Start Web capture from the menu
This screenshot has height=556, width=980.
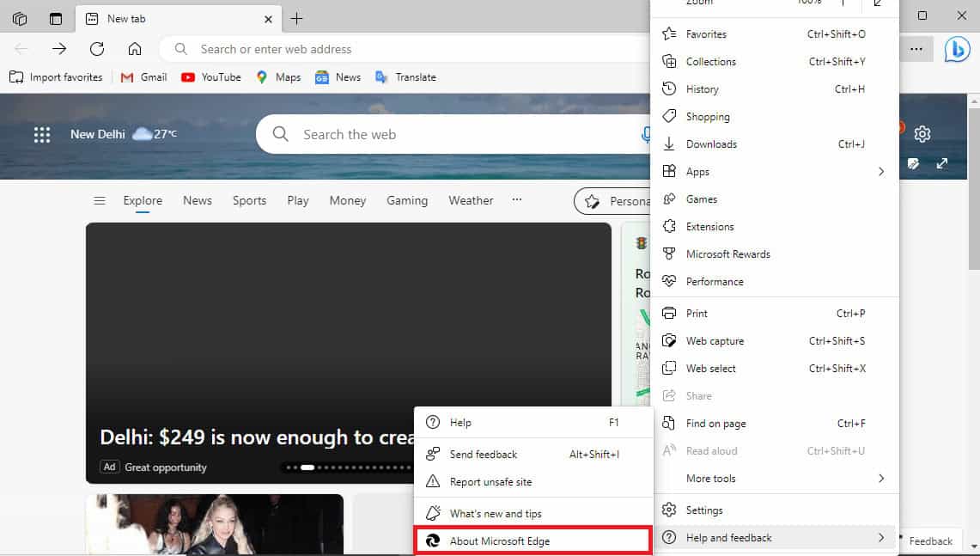coord(774,341)
